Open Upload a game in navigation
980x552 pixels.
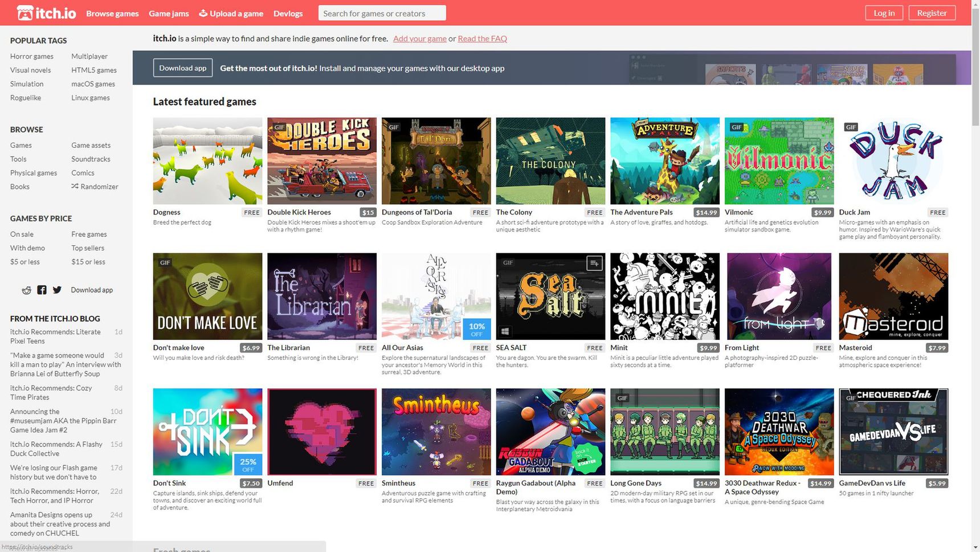[x=231, y=13]
